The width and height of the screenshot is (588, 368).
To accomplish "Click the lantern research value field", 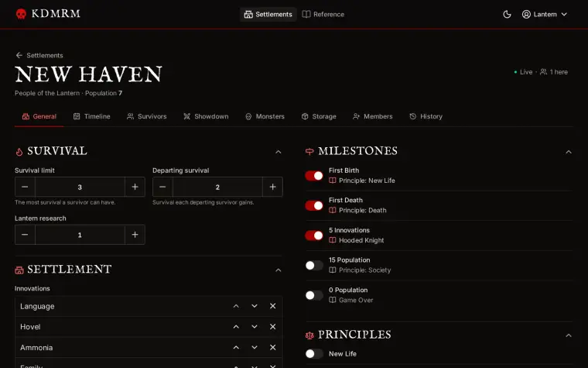I will [x=80, y=235].
